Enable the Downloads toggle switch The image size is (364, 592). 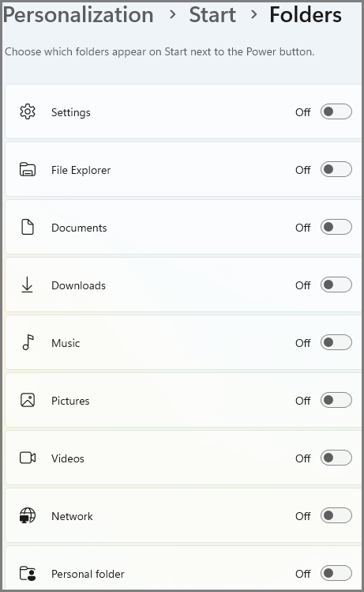tap(336, 285)
